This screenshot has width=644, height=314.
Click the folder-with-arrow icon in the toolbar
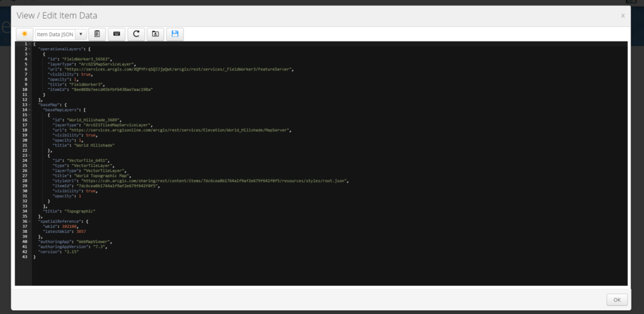(x=155, y=34)
